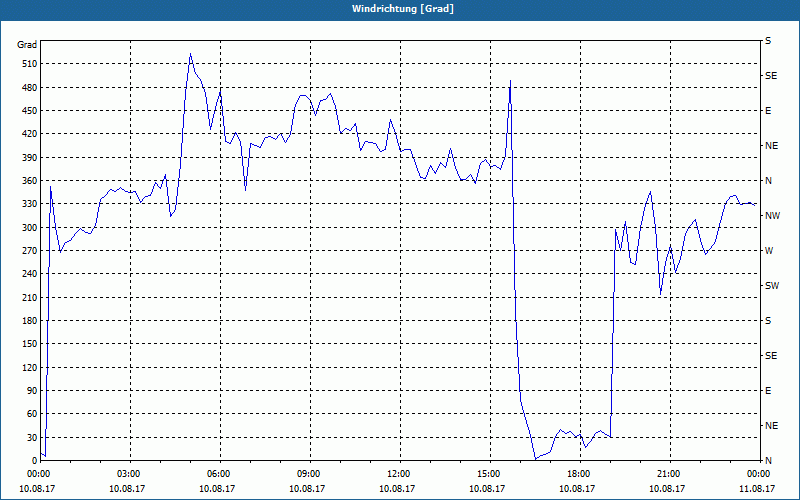Click the chart title Windrichtung [Grad]

403,9
